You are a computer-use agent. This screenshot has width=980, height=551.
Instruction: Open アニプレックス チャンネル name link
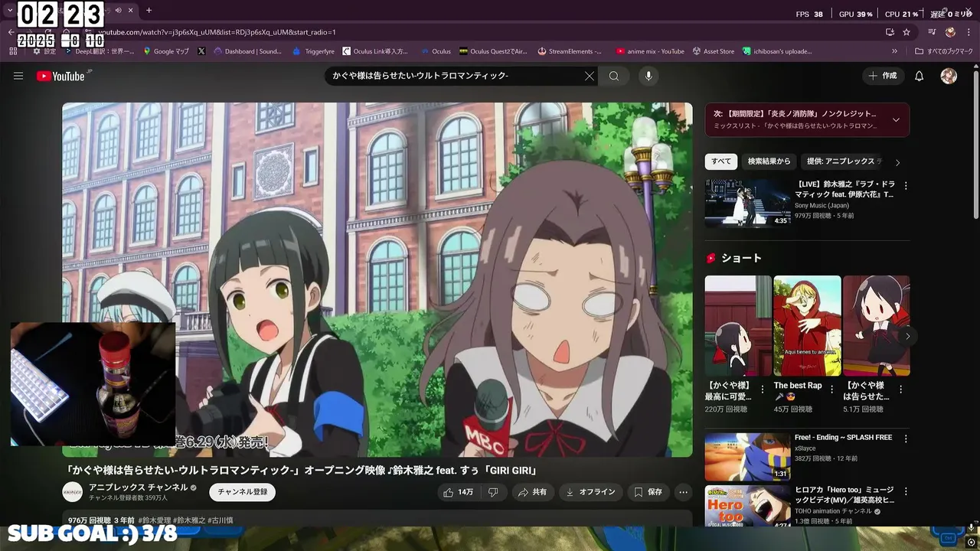[139, 487]
